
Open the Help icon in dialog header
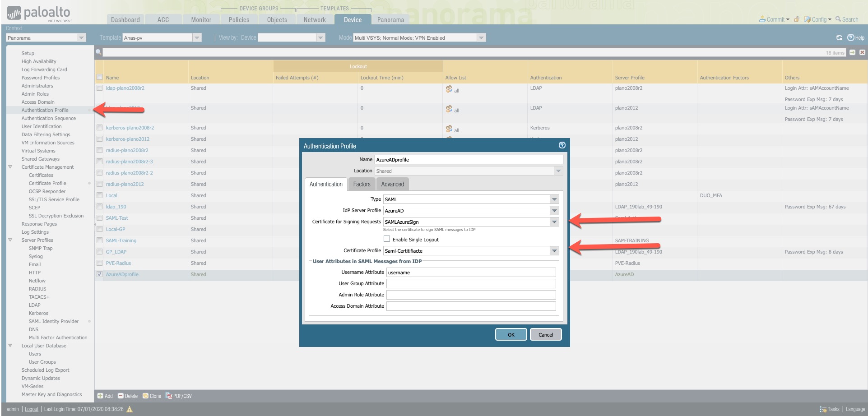(x=562, y=145)
